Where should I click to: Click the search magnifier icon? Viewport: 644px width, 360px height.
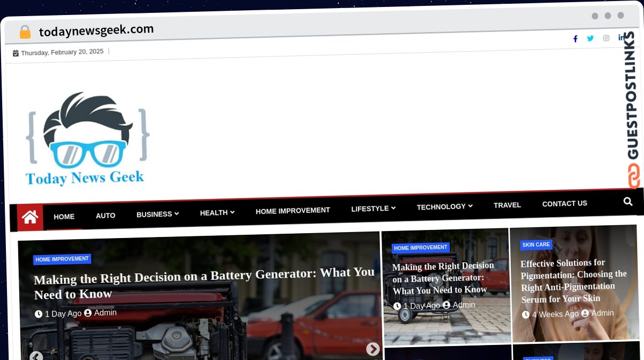(x=628, y=201)
